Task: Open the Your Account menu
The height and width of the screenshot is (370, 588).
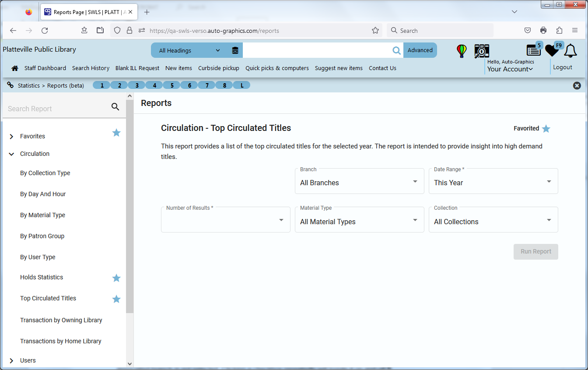Action: tap(510, 69)
